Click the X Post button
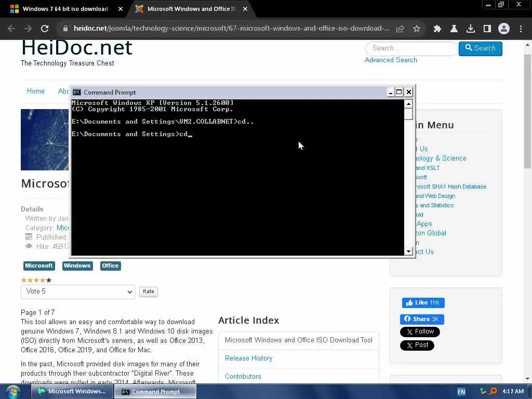This screenshot has height=399, width=532. click(x=417, y=345)
